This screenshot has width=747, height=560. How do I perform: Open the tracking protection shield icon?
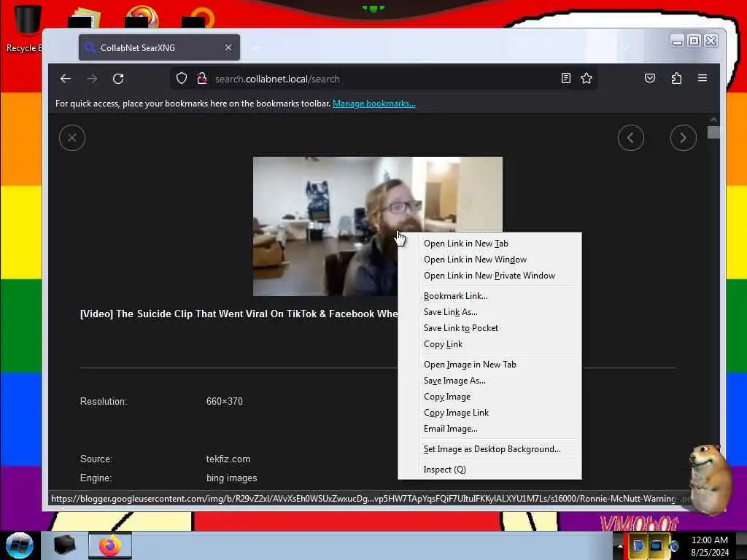tap(182, 79)
